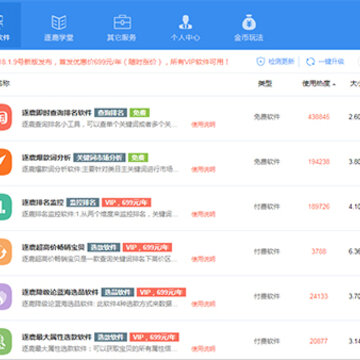Open 使用说明 link for 逐鹿爆款词分析
Image resolution: width=360 pixels, height=360 pixels.
[x=203, y=169]
